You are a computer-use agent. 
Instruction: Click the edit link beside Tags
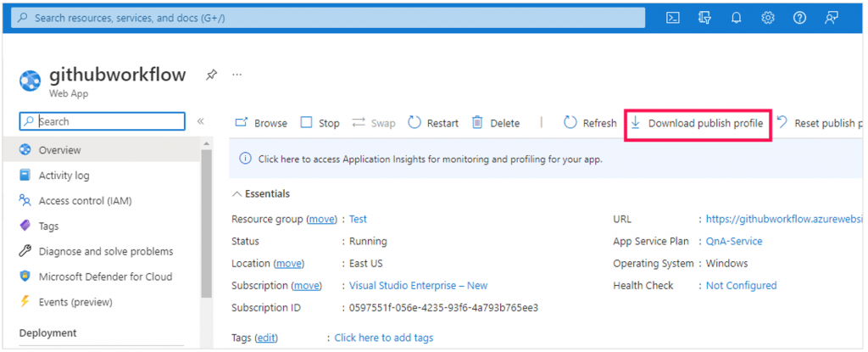[x=266, y=338]
